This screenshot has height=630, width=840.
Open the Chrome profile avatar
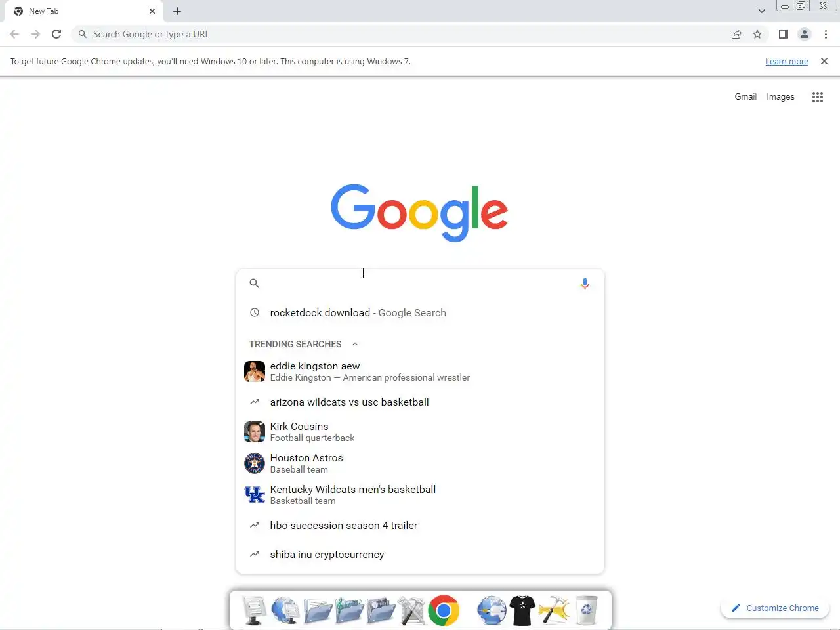804,34
